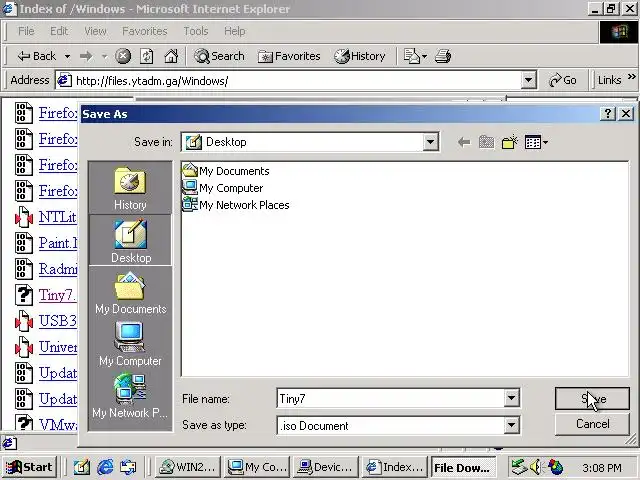
Task: Click the Cancel button
Action: (x=592, y=424)
